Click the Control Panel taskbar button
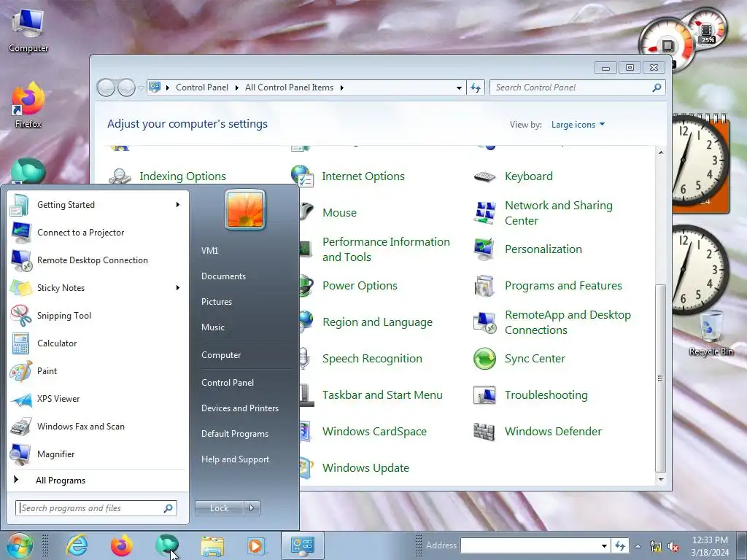 pos(303,545)
